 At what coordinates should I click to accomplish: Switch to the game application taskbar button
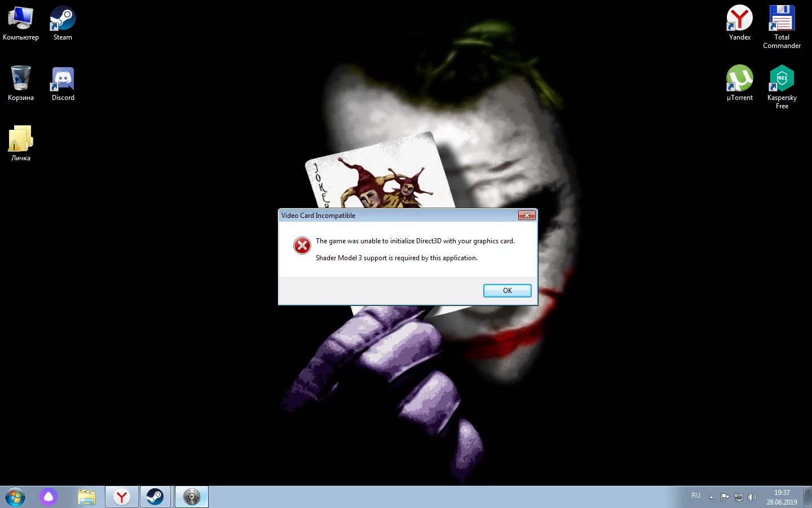pos(192,497)
